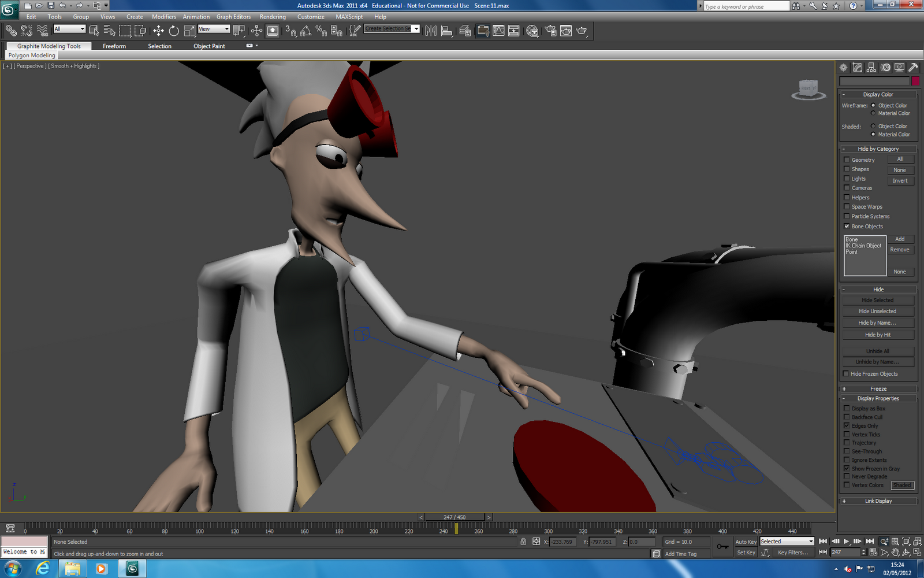
Task: Click the Align tool icon
Action: coord(446,31)
